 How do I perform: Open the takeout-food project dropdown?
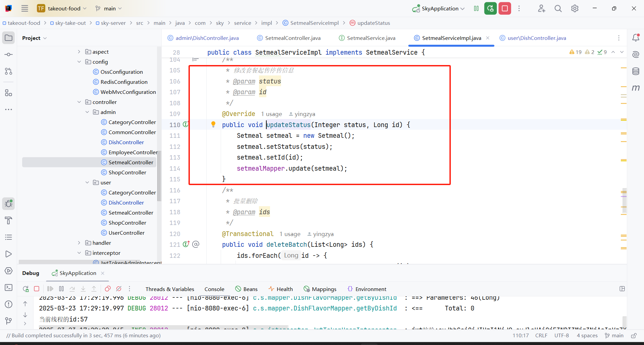(x=62, y=8)
